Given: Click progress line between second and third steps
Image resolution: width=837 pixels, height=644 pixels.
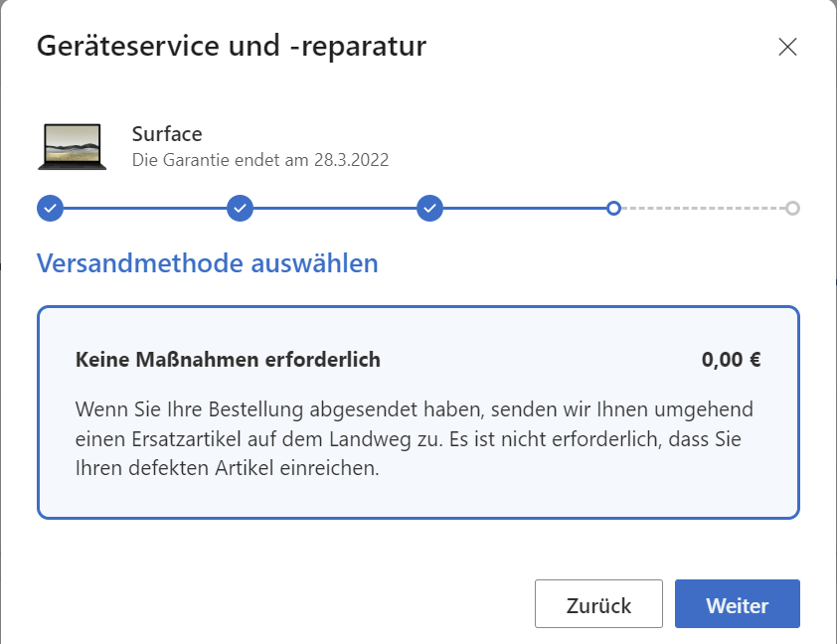Looking at the screenshot, I should (334, 209).
